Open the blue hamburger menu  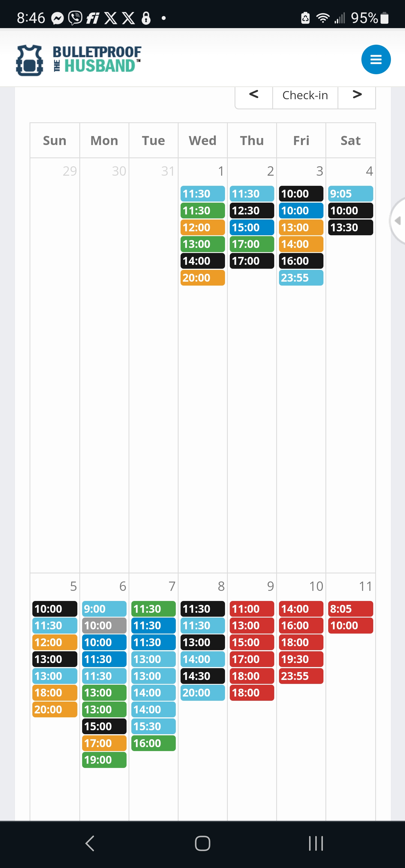pos(376,60)
